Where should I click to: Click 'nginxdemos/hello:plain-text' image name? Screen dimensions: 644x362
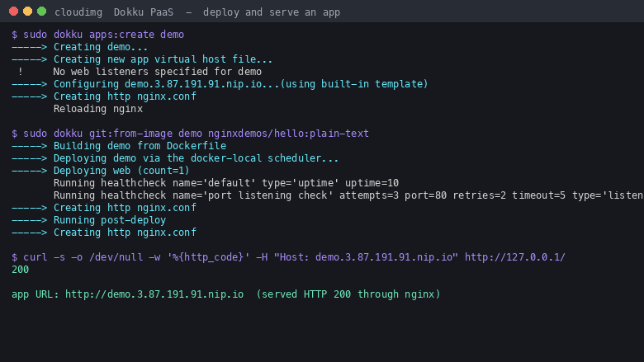click(288, 134)
